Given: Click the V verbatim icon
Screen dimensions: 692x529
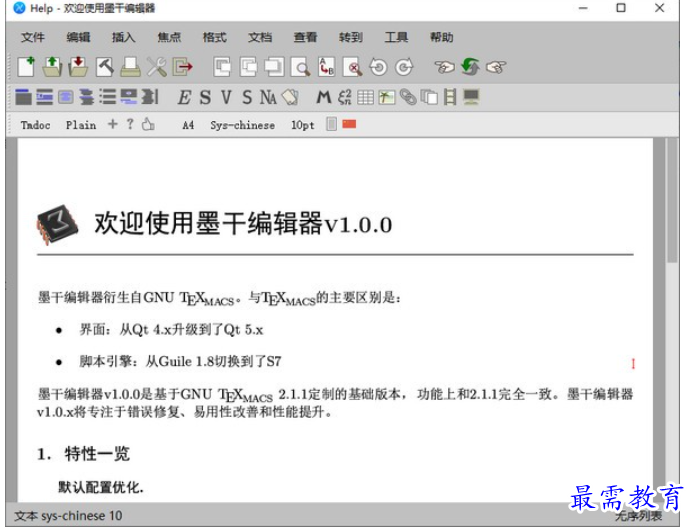Looking at the screenshot, I should 226,98.
